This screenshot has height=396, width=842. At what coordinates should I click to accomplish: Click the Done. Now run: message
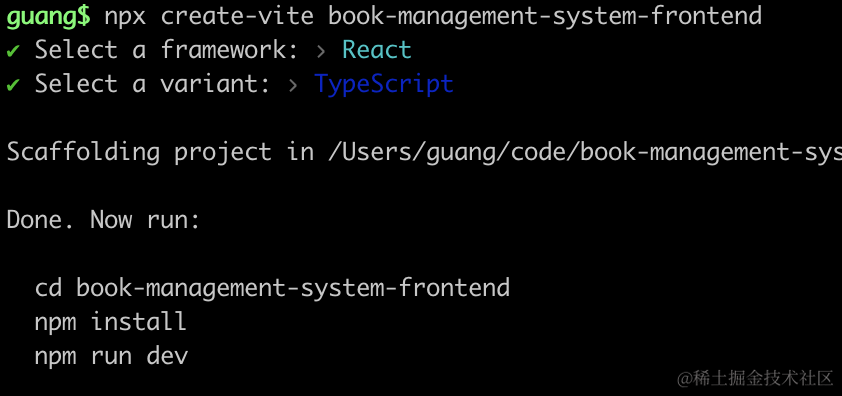click(103, 220)
